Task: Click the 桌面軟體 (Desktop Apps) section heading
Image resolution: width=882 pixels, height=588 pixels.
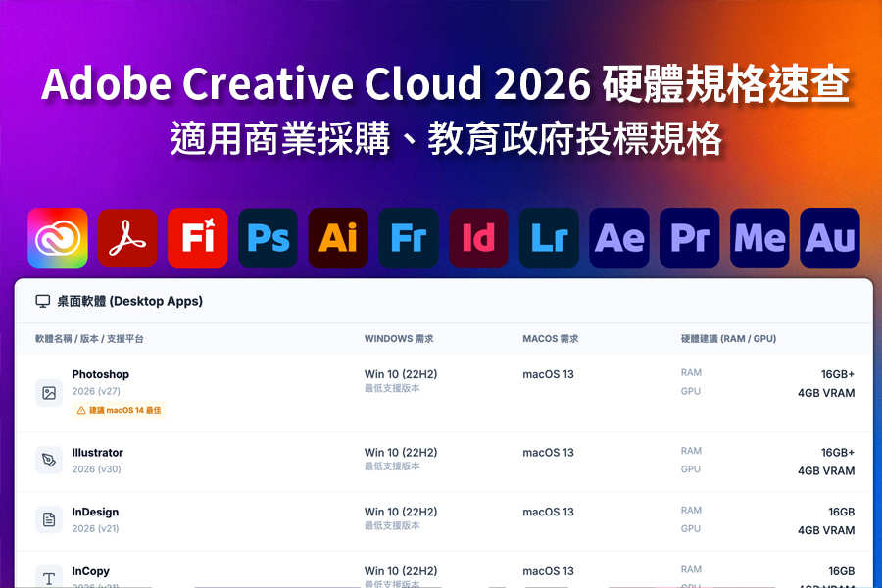Action: [130, 301]
